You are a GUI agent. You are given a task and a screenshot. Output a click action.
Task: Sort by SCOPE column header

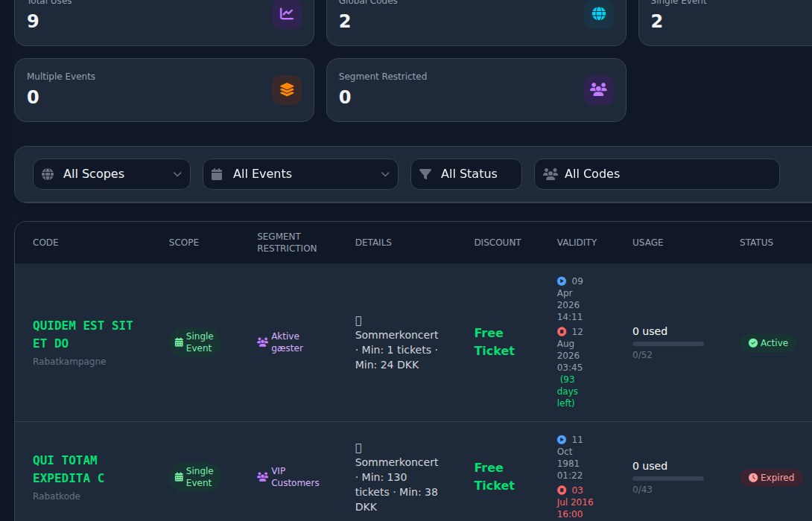[184, 243]
